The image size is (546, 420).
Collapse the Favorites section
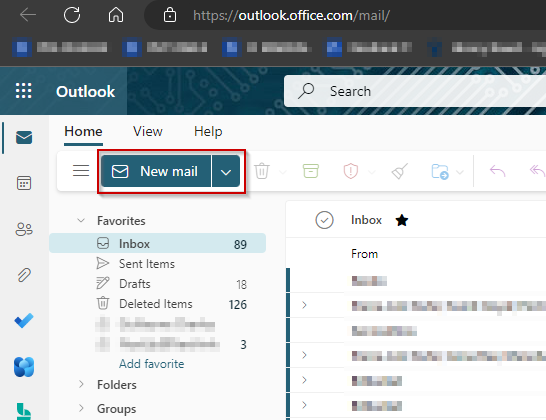[x=81, y=220]
